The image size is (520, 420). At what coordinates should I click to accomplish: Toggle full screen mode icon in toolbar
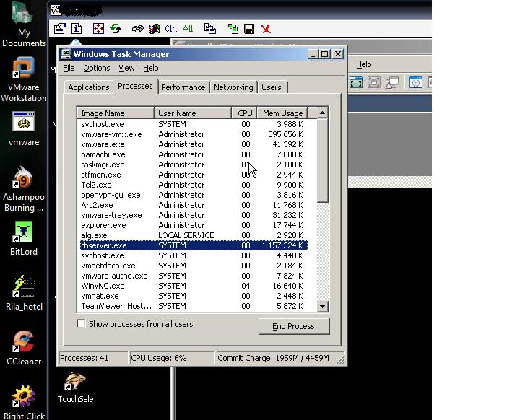click(97, 29)
